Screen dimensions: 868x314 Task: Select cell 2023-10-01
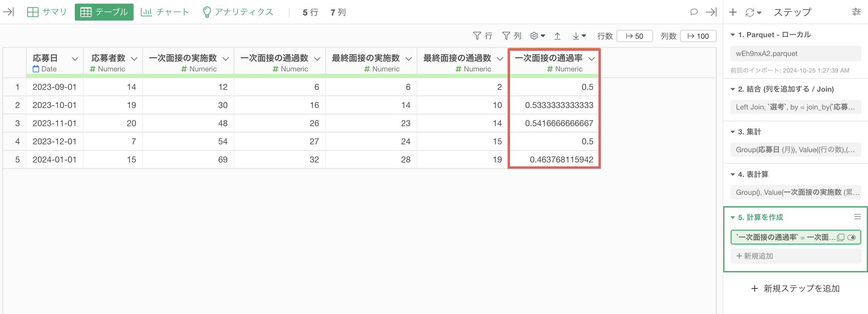coord(55,105)
